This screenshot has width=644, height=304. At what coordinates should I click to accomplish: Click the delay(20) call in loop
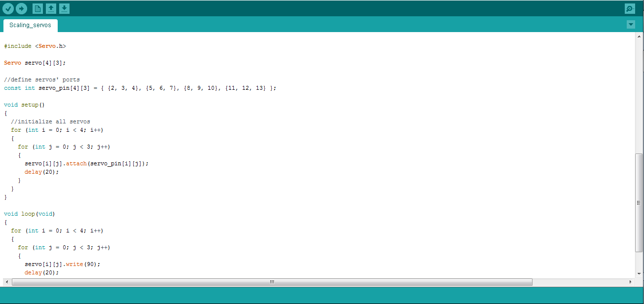[x=41, y=272]
